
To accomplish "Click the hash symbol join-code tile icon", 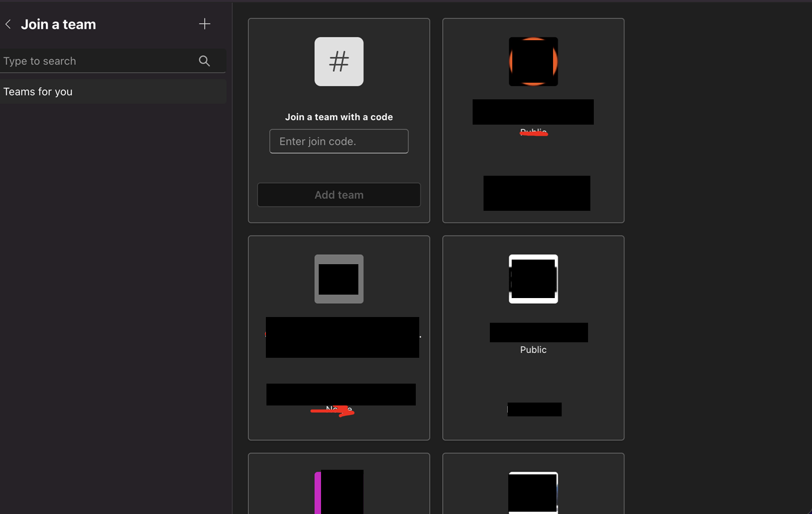I will 339,61.
